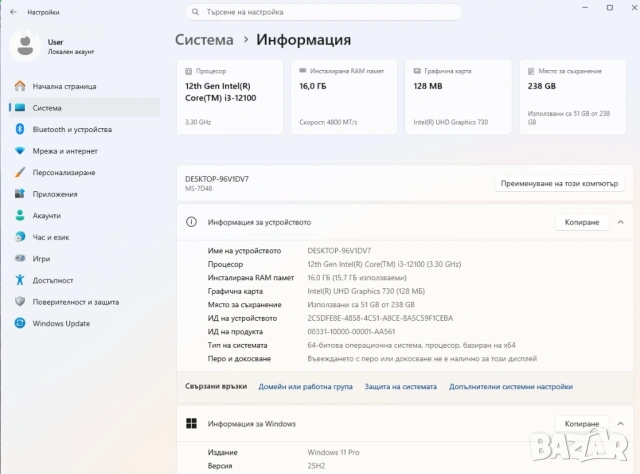
Task: Click the Процесор card chip icon
Action: point(188,71)
